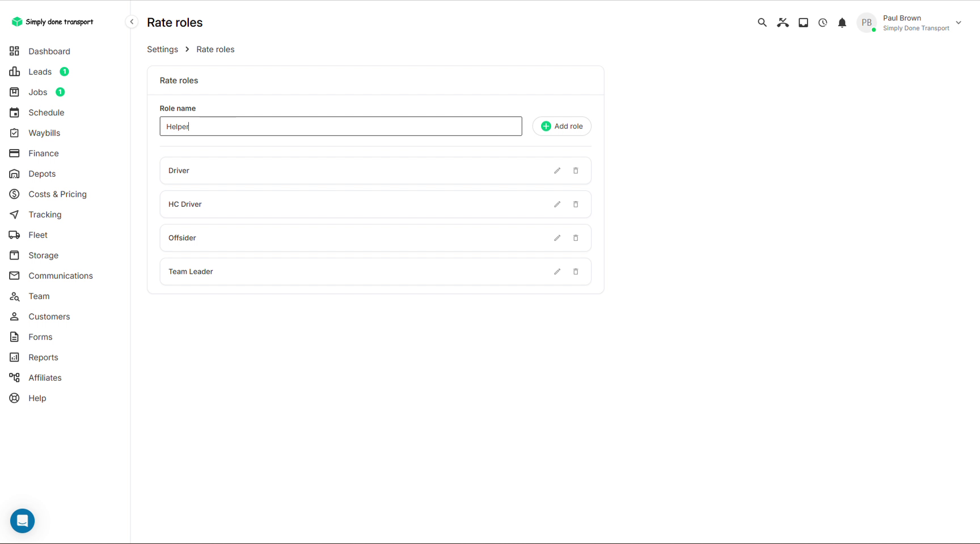Viewport: 980px width, 544px height.
Task: Open the notifications bell
Action: 842,23
